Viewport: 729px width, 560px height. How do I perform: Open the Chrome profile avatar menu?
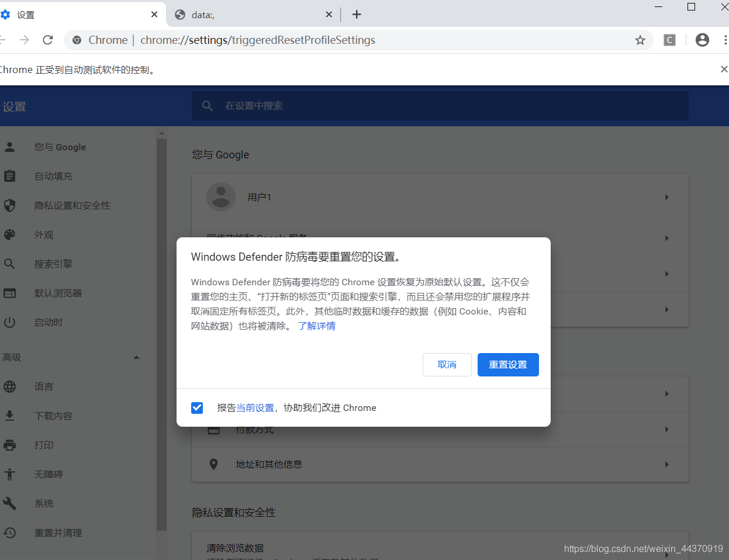(x=702, y=40)
